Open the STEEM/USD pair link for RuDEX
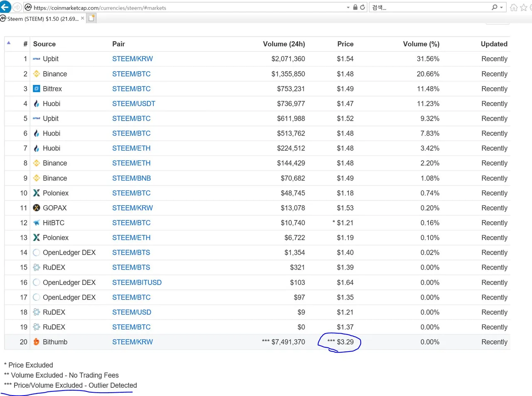The width and height of the screenshot is (532, 396). [132, 312]
